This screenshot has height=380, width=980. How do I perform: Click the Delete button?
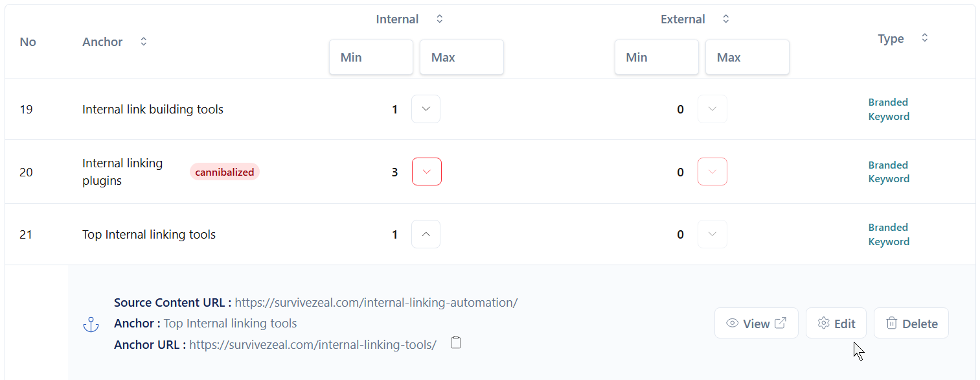click(x=911, y=323)
